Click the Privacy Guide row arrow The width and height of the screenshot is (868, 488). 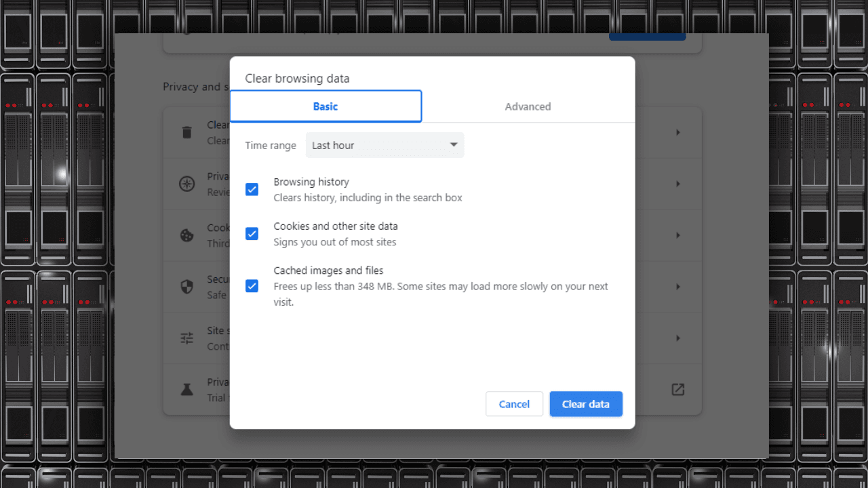[x=678, y=184]
